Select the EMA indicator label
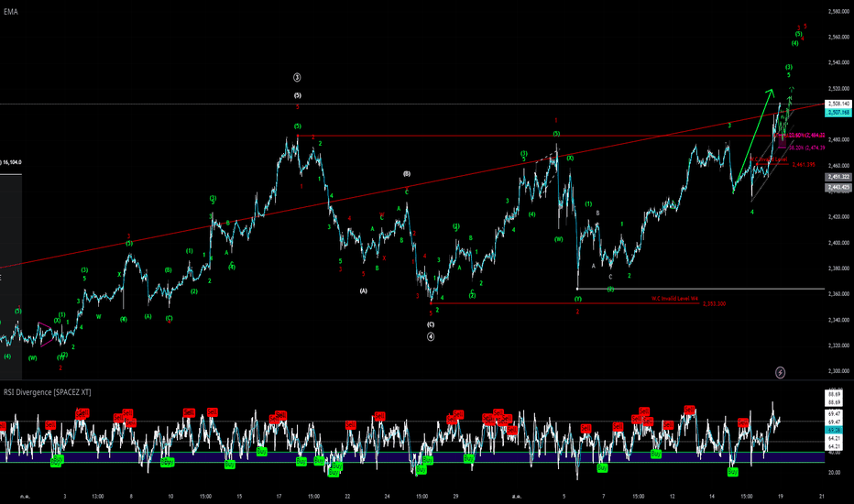Viewport: 854px width, 504px height. (x=10, y=11)
